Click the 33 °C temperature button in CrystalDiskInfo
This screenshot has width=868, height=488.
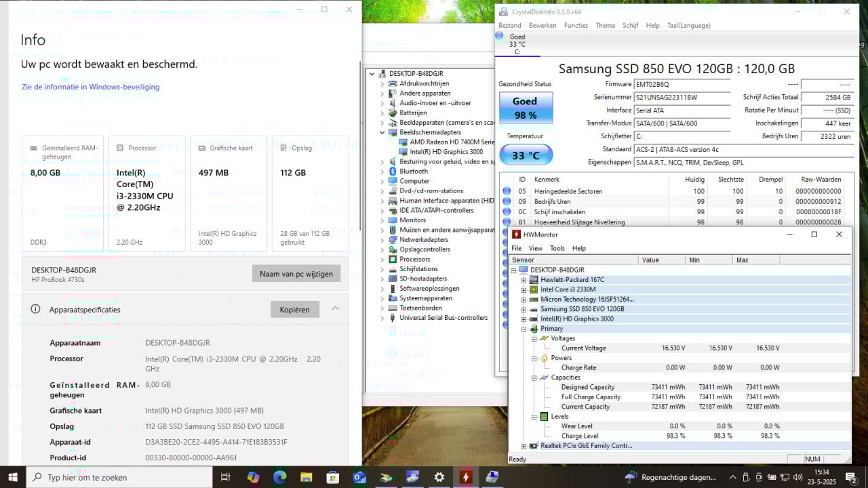(526, 155)
